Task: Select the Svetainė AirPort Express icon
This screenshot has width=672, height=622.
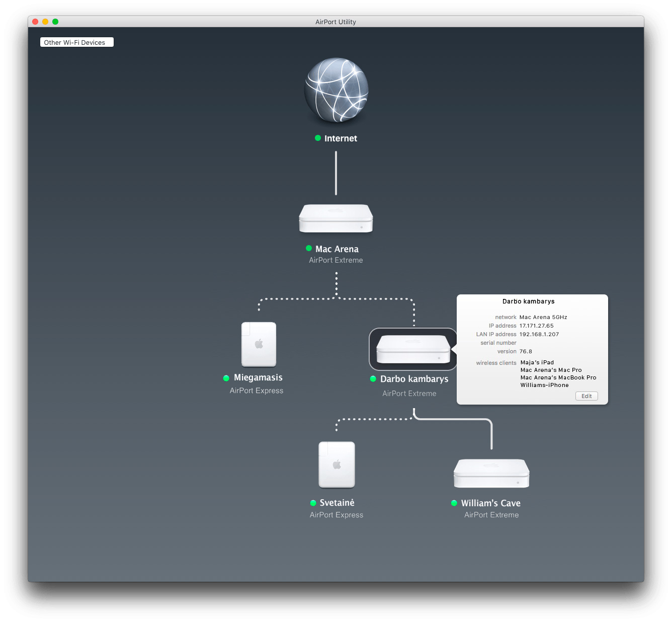Action: (337, 465)
